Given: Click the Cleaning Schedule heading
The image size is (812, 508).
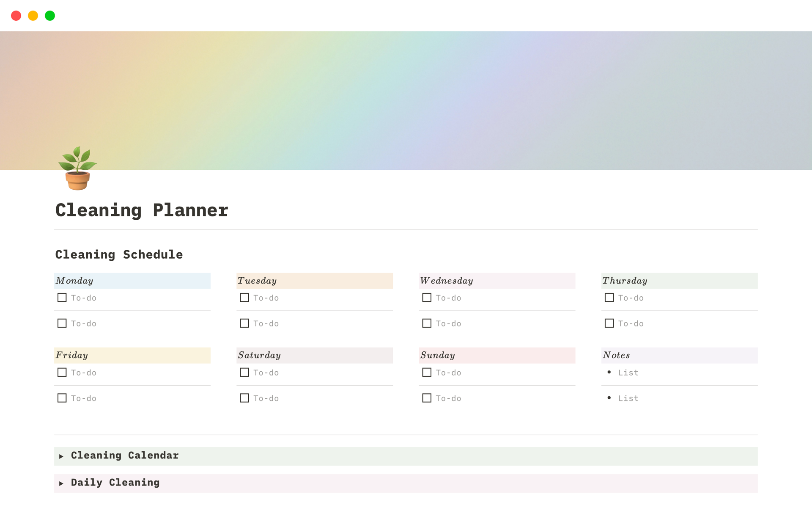Looking at the screenshot, I should pyautogui.click(x=119, y=254).
